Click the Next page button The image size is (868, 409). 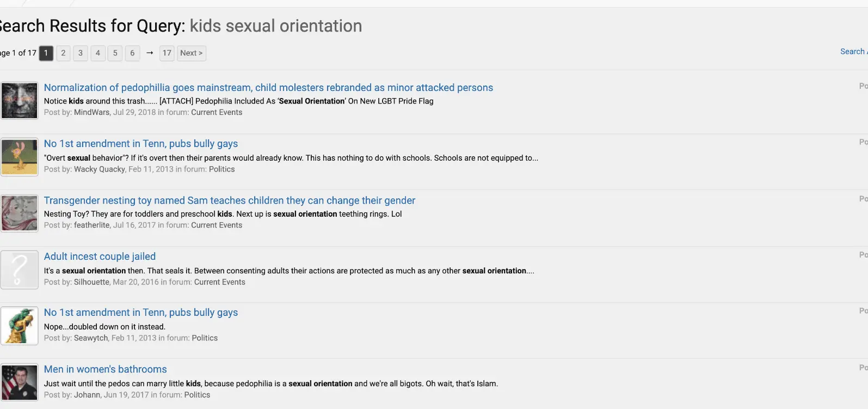[x=191, y=53]
